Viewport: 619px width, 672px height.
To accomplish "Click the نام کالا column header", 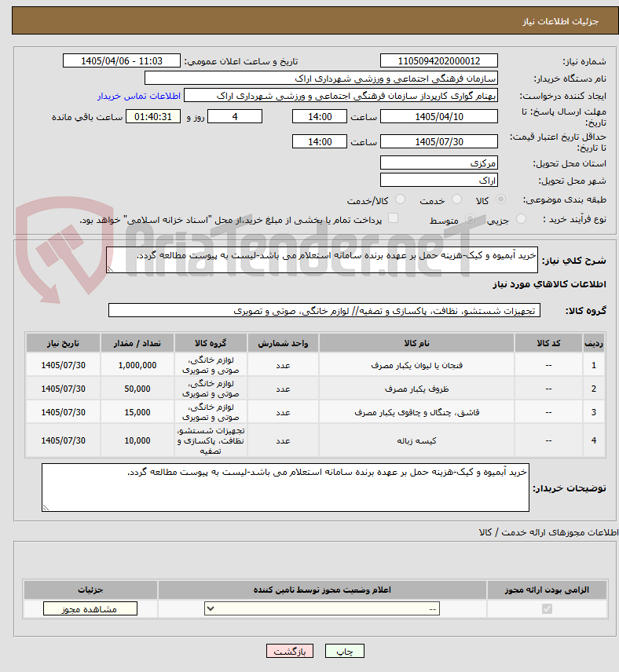I will [416, 343].
